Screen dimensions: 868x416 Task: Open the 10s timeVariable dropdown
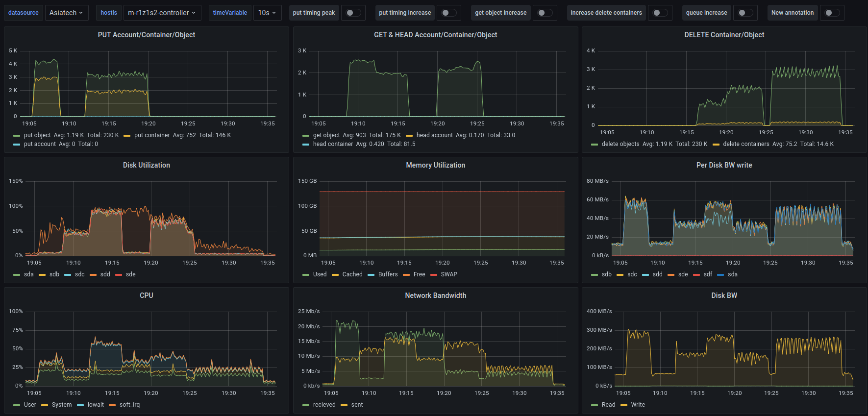tap(267, 13)
